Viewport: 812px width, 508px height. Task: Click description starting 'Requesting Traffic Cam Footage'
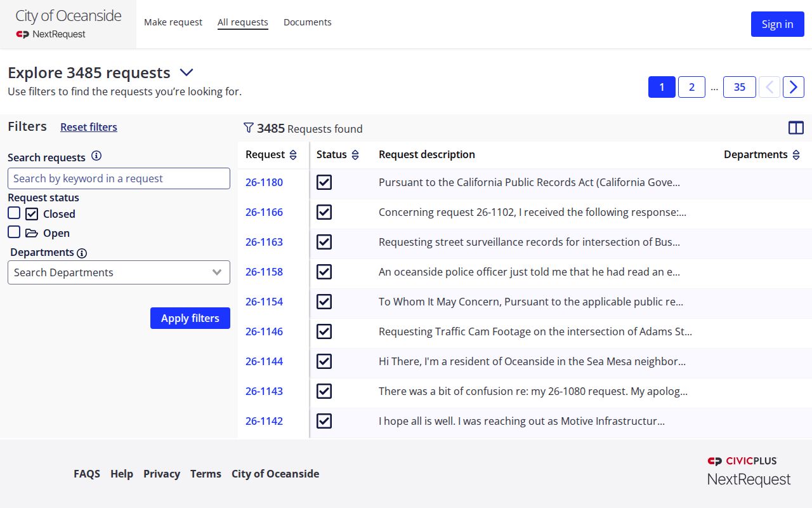tap(535, 331)
